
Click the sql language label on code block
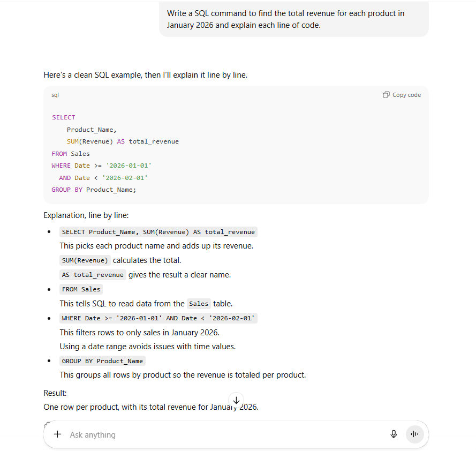55,95
